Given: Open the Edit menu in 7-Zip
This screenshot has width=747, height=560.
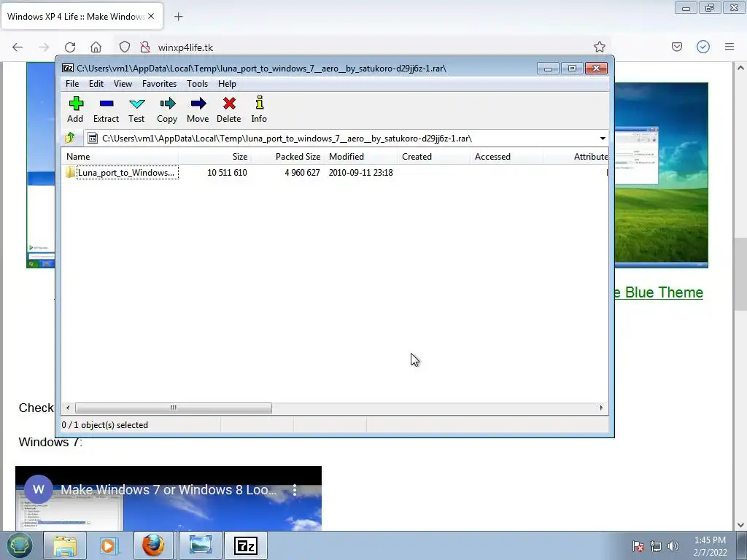Looking at the screenshot, I should [x=96, y=84].
